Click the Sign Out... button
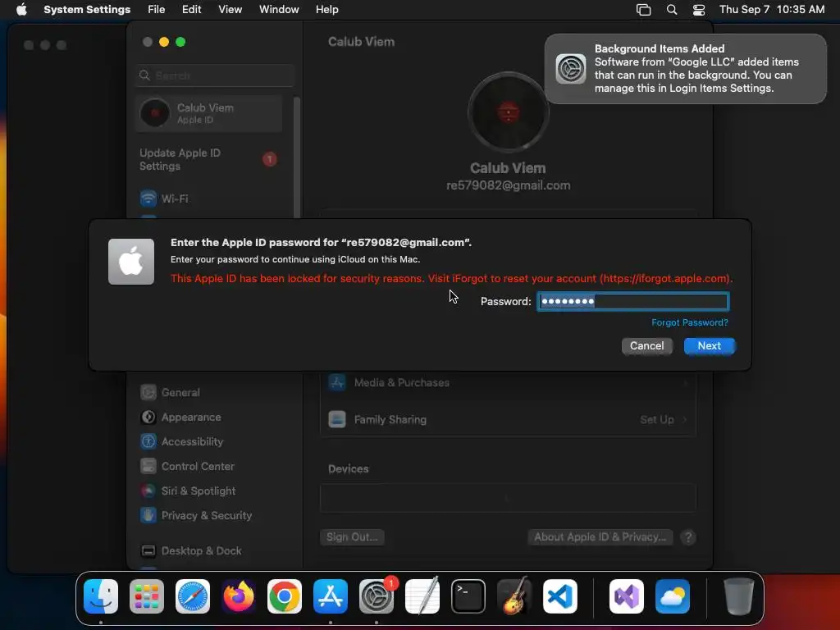 pyautogui.click(x=352, y=536)
